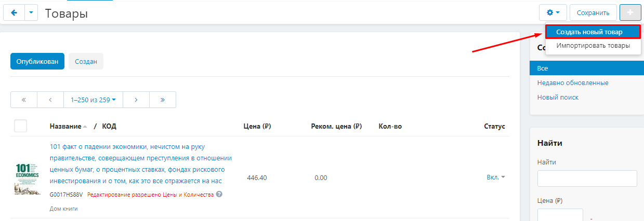Open the gear settings menu
The image size is (644, 221).
click(x=553, y=12)
